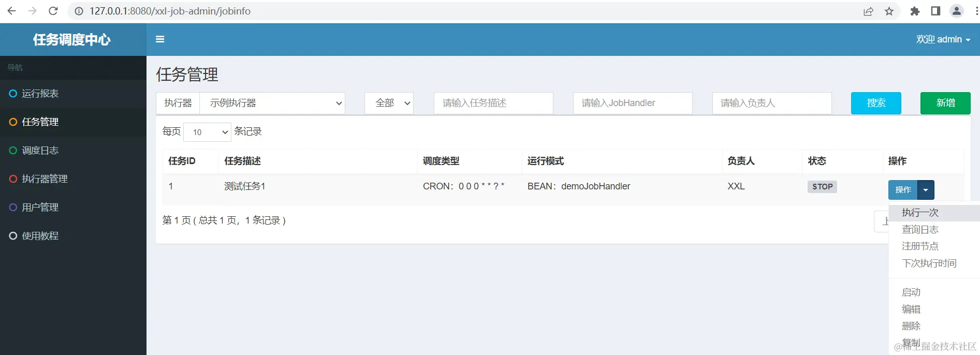This screenshot has height=355, width=980.
Task: Click the site info icon in address bar
Action: click(x=79, y=11)
